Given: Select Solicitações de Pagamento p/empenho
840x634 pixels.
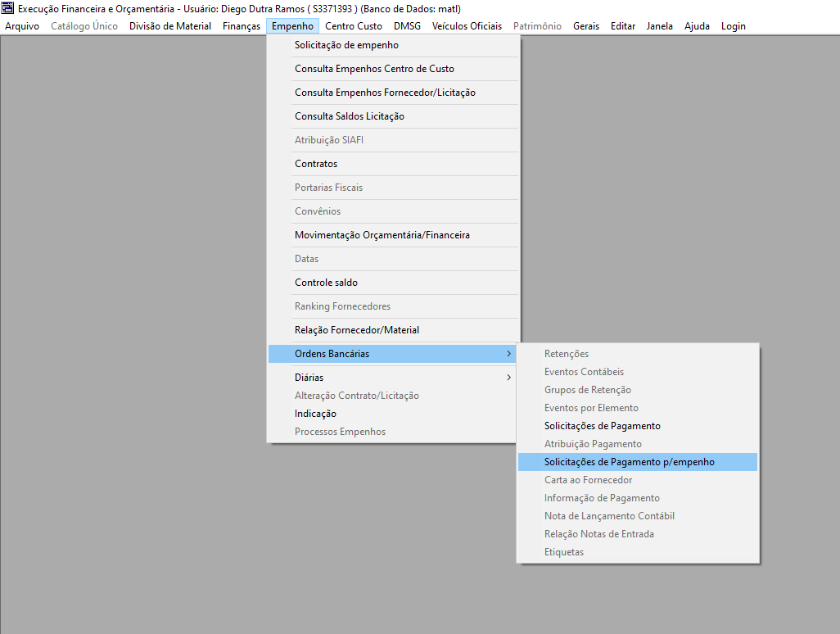Looking at the screenshot, I should click(629, 462).
